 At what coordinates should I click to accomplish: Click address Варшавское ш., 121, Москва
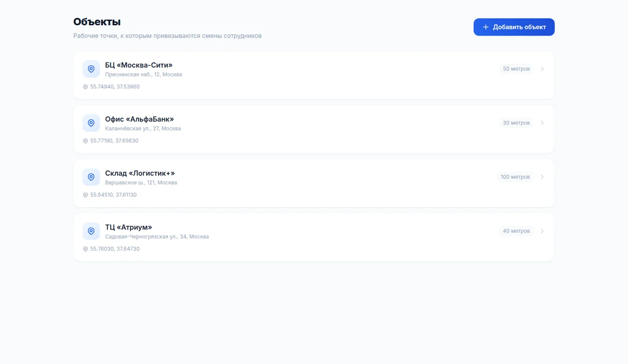(141, 183)
